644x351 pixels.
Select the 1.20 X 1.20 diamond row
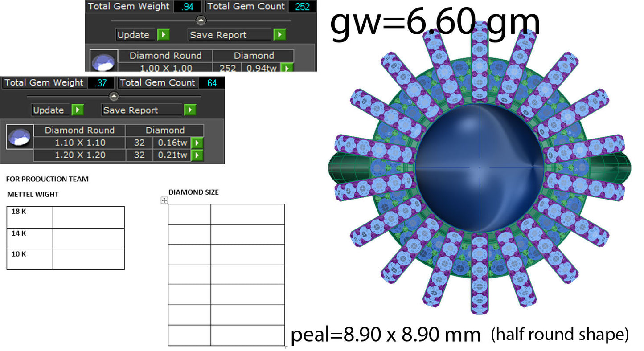pyautogui.click(x=118, y=155)
